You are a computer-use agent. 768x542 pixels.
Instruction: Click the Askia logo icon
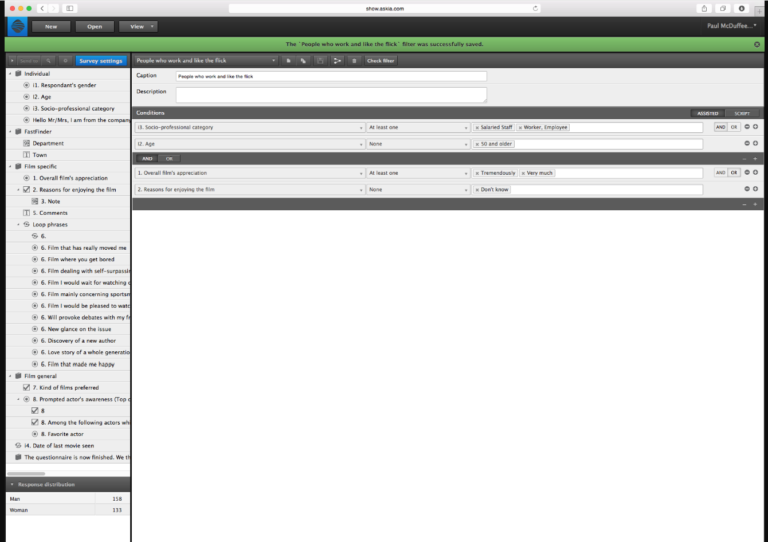[18, 26]
